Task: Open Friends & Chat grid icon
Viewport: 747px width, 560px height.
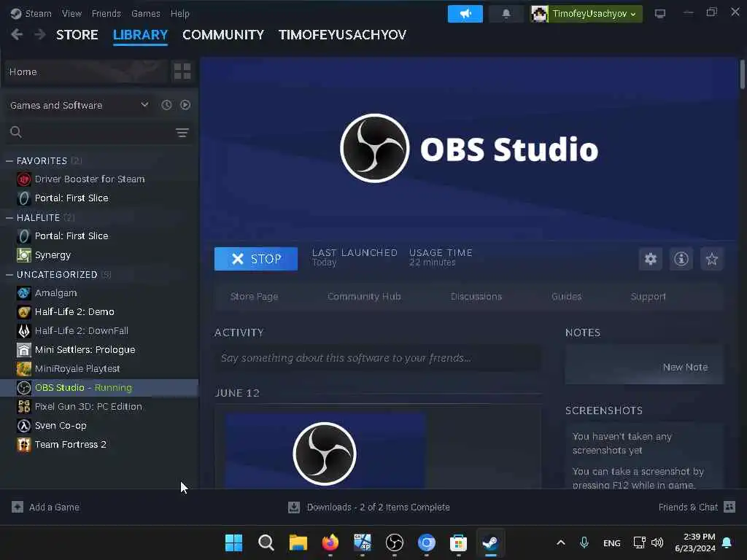Action: click(x=729, y=507)
